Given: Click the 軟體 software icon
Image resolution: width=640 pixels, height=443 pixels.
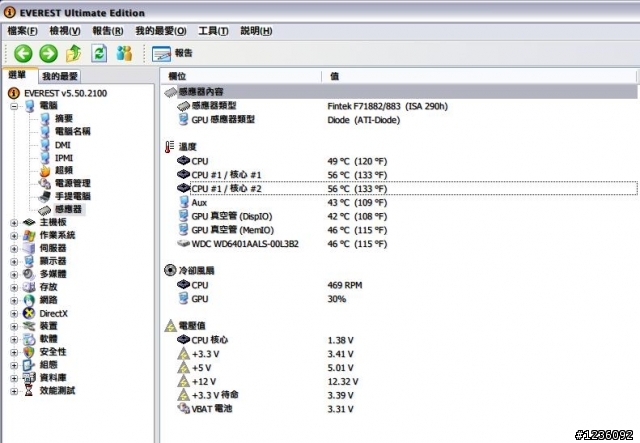Looking at the screenshot, I should (x=29, y=339).
